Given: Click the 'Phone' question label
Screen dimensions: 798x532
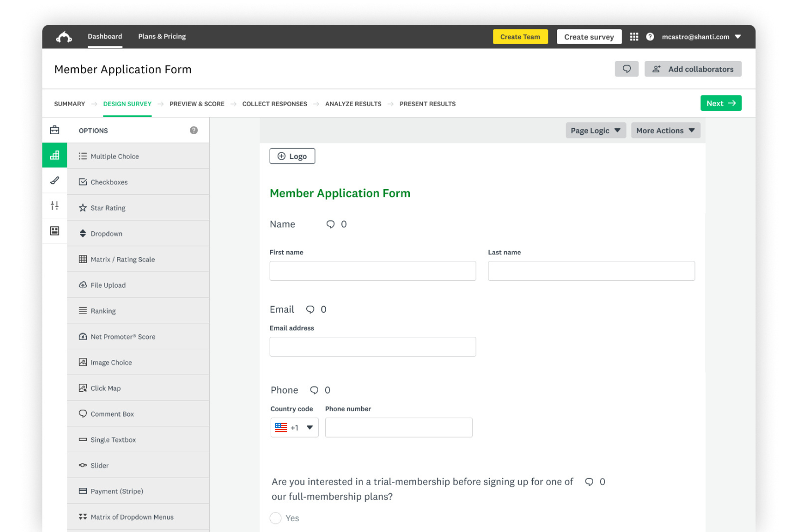Looking at the screenshot, I should coord(284,390).
